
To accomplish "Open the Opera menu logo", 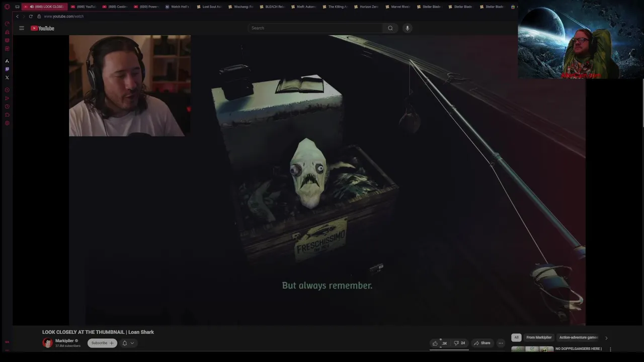I will [x=7, y=7].
